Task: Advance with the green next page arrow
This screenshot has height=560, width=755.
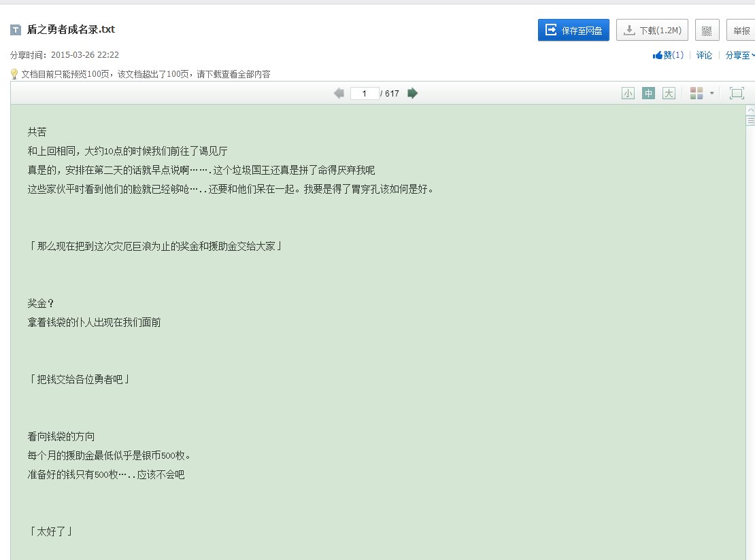Action: 413,93
